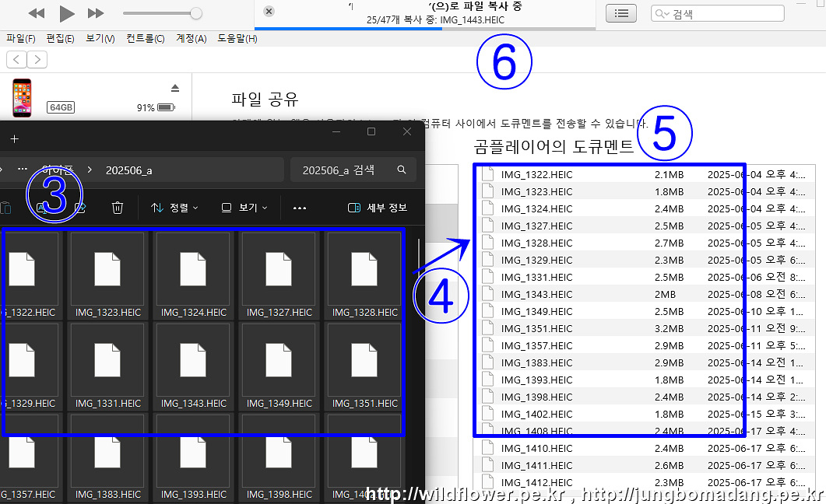
Task: Open the three-dot more options in Explorer toolbar
Action: pos(300,208)
